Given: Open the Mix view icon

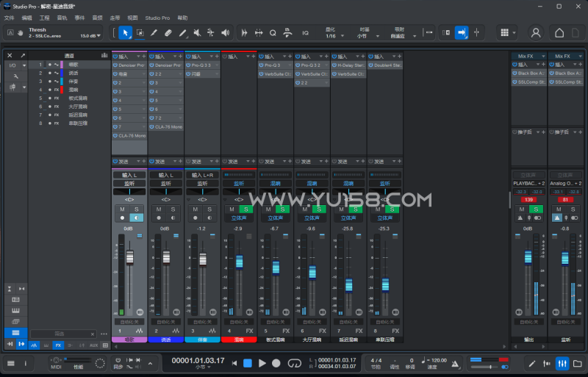Looking at the screenshot, I should [562, 363].
